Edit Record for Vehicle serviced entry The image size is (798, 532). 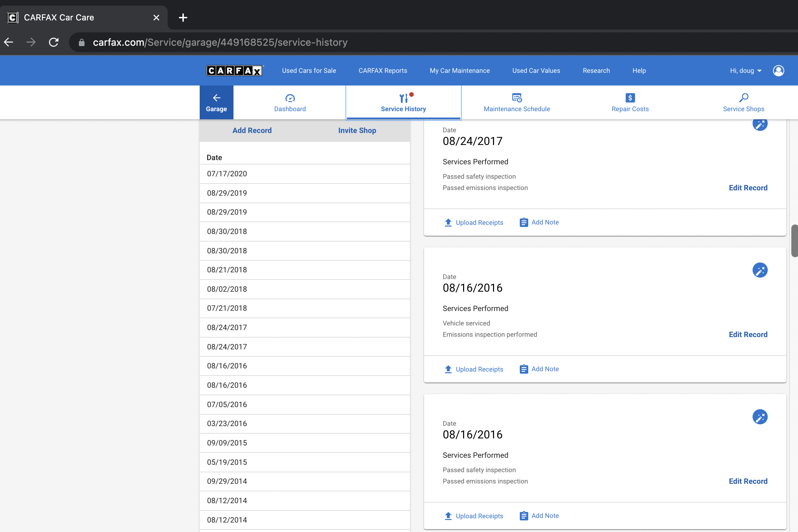[x=748, y=335]
